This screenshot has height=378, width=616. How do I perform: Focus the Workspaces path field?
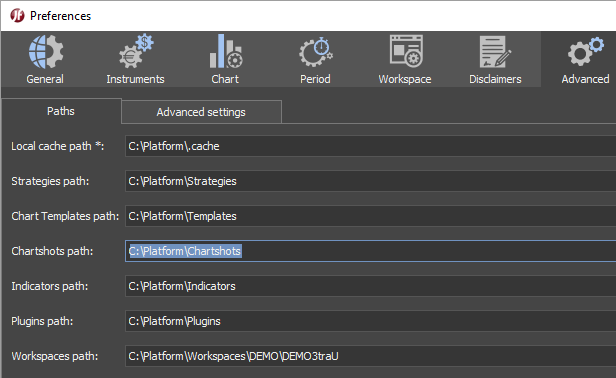pyautogui.click(x=370, y=356)
